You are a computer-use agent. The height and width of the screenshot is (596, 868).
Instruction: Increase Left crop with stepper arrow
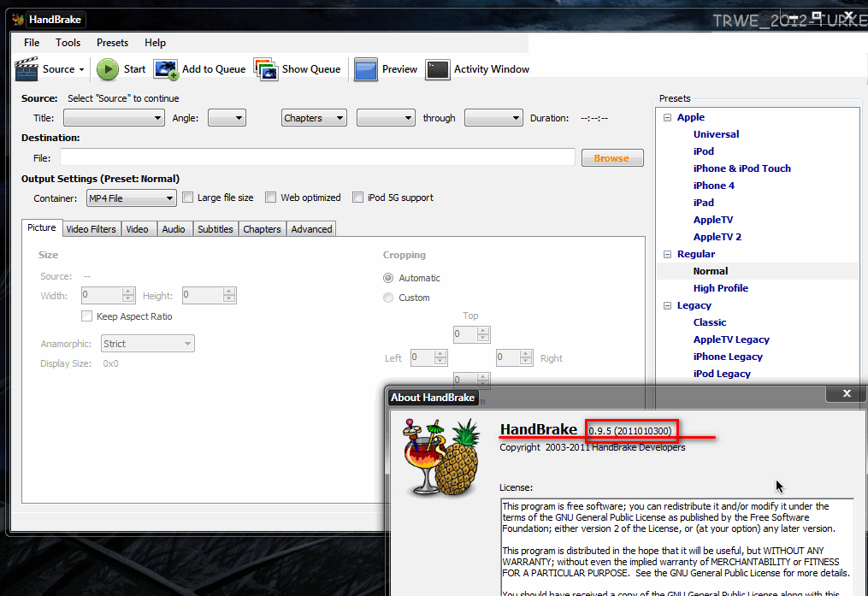click(440, 354)
